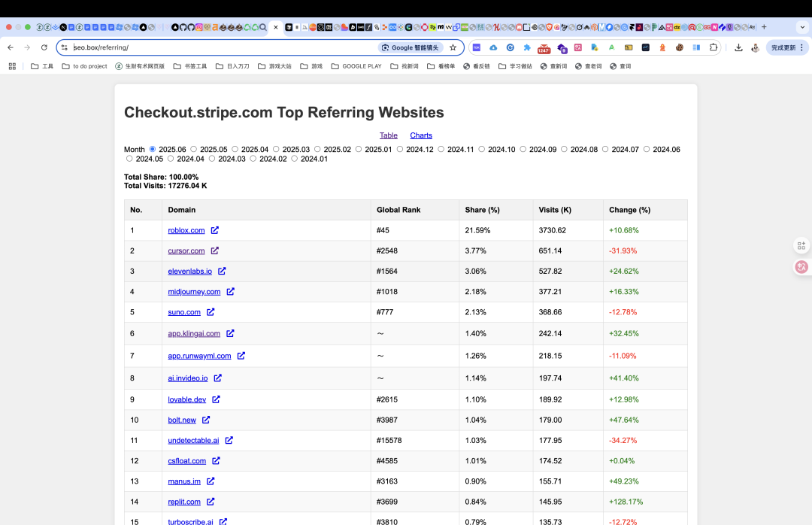This screenshot has width=812, height=525.
Task: Open the 学习做站 bookmarks folder
Action: point(515,66)
